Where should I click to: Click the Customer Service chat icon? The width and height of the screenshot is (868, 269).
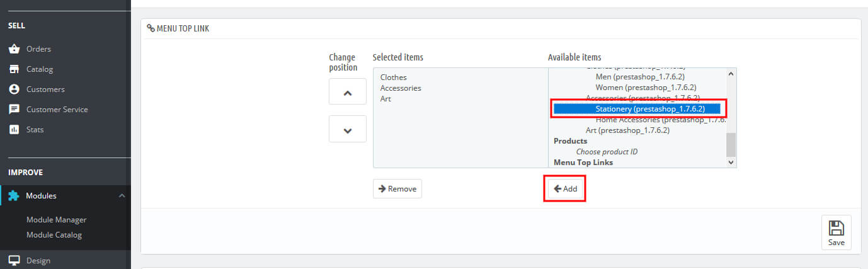[14, 110]
